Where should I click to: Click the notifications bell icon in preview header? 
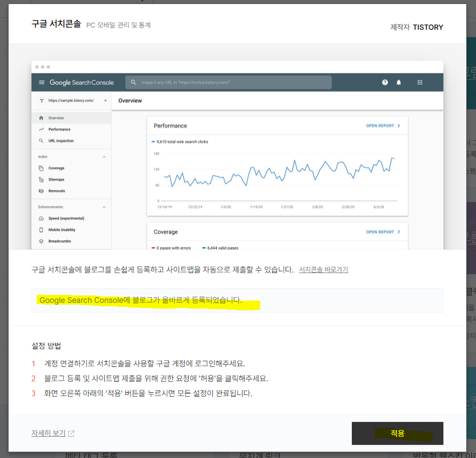[399, 82]
